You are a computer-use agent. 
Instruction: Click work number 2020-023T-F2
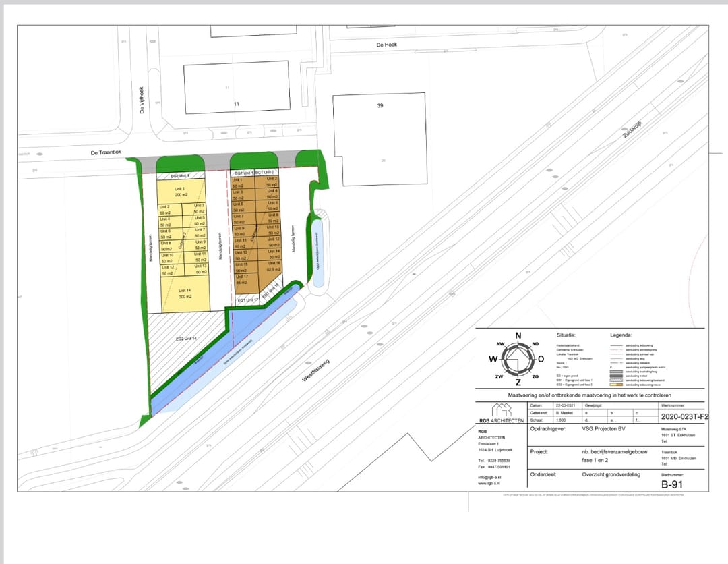tap(685, 417)
